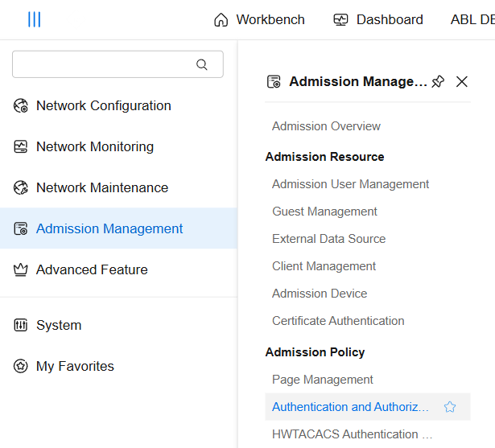The width and height of the screenshot is (495, 448).
Task: Click the magnifier icon in the search box
Action: pyautogui.click(x=202, y=64)
